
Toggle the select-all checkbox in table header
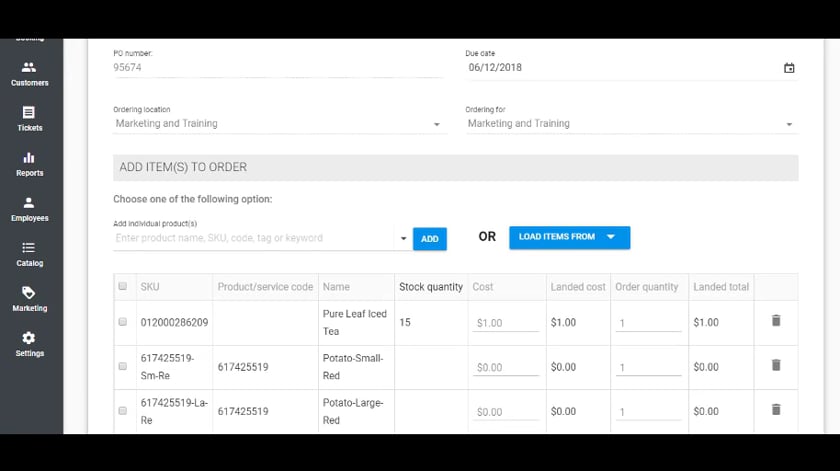click(x=123, y=286)
